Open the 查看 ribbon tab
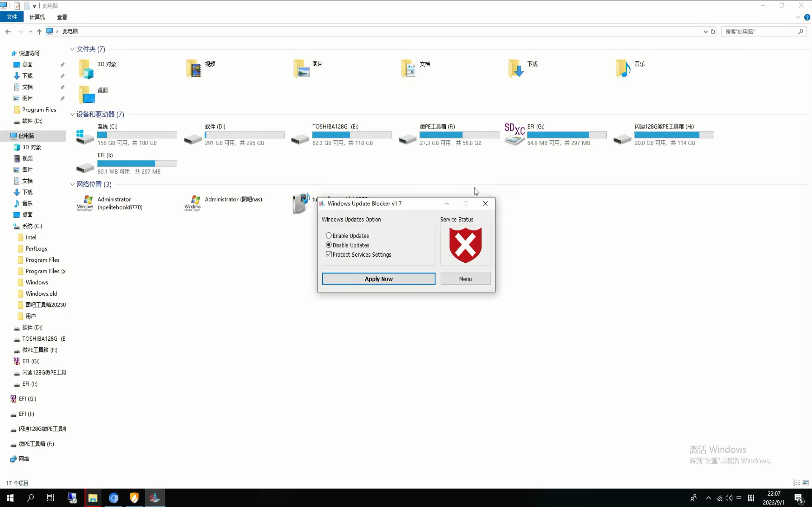 (62, 17)
